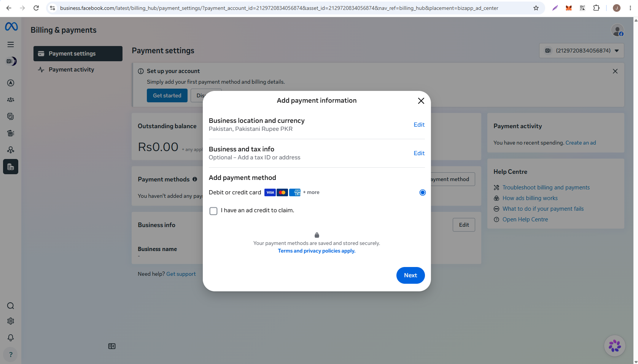Screen dimensions: 638x364
Task: Open the hamburger menu in left sidebar
Action: pyautogui.click(x=11, y=45)
